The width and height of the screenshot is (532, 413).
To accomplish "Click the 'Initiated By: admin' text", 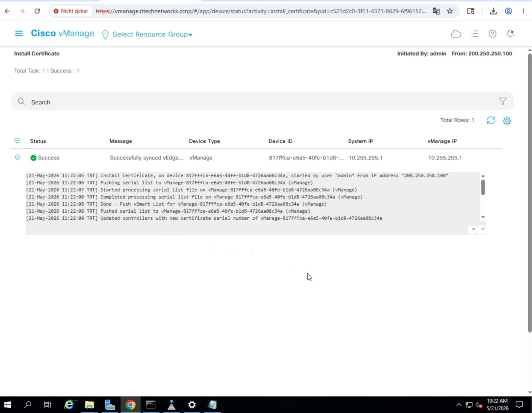I will point(422,54).
